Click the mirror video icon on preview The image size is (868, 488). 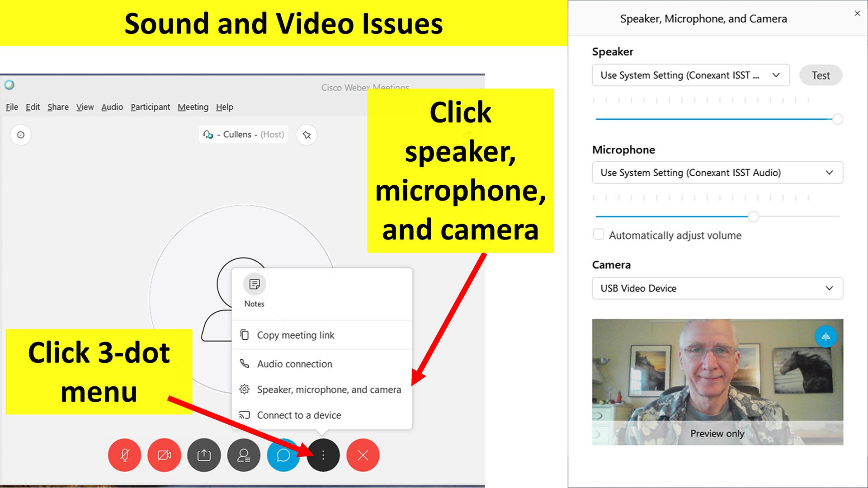[826, 337]
